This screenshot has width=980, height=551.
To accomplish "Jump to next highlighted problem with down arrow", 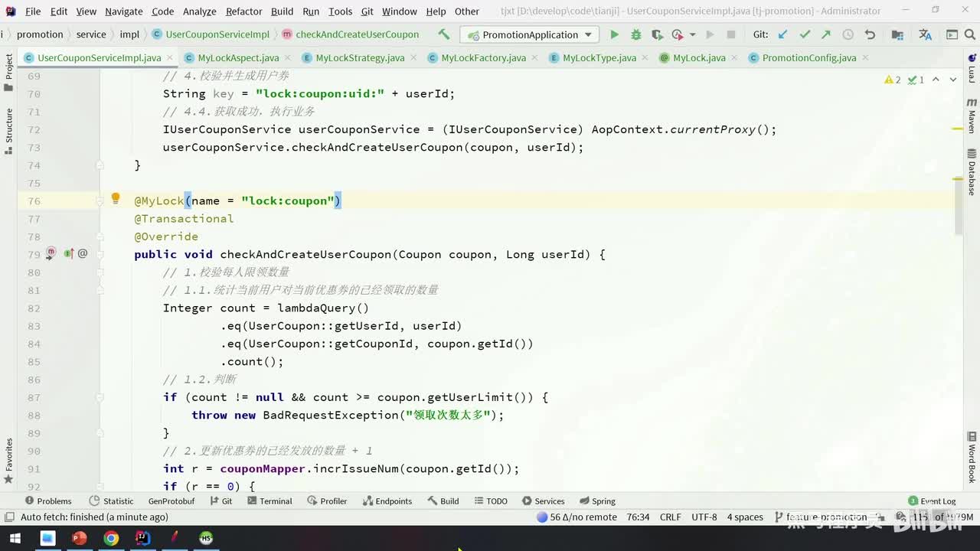I will click(952, 80).
